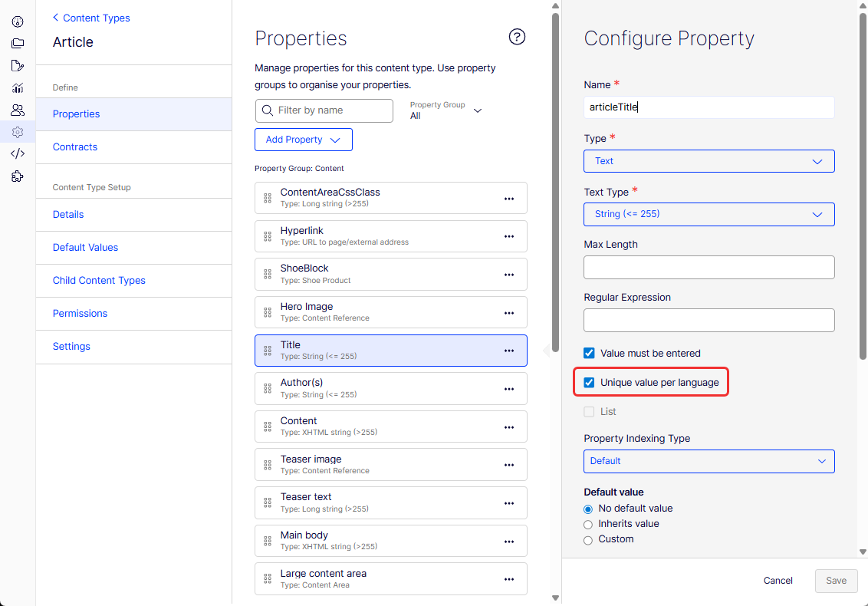Open the Text Type dropdown
The image size is (868, 606).
[x=709, y=214]
